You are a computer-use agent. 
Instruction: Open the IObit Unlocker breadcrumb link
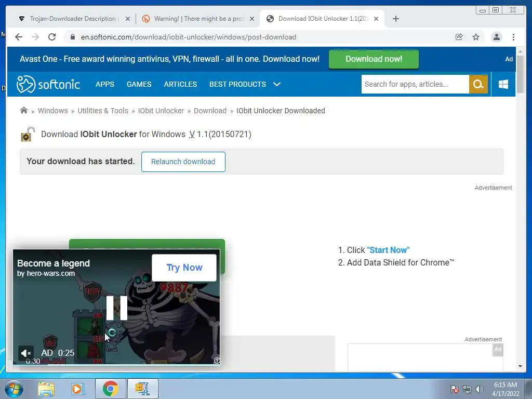click(161, 111)
